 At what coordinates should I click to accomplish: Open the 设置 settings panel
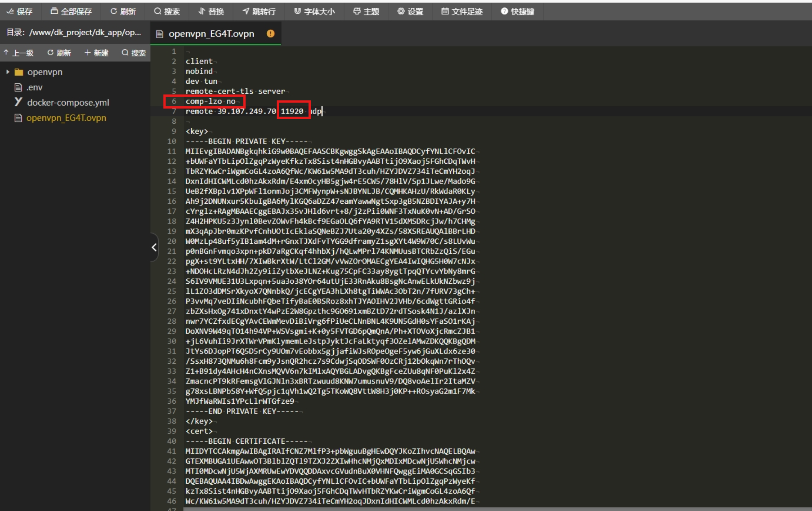[x=410, y=12]
